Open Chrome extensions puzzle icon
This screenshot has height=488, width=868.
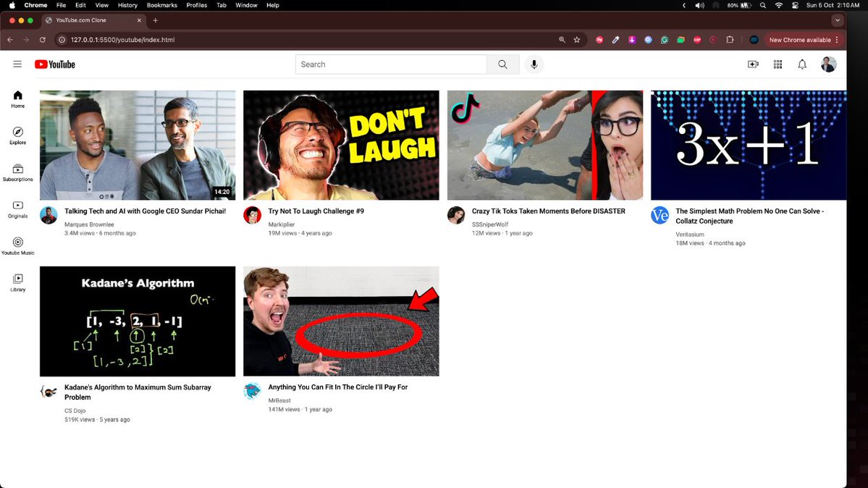pos(730,40)
